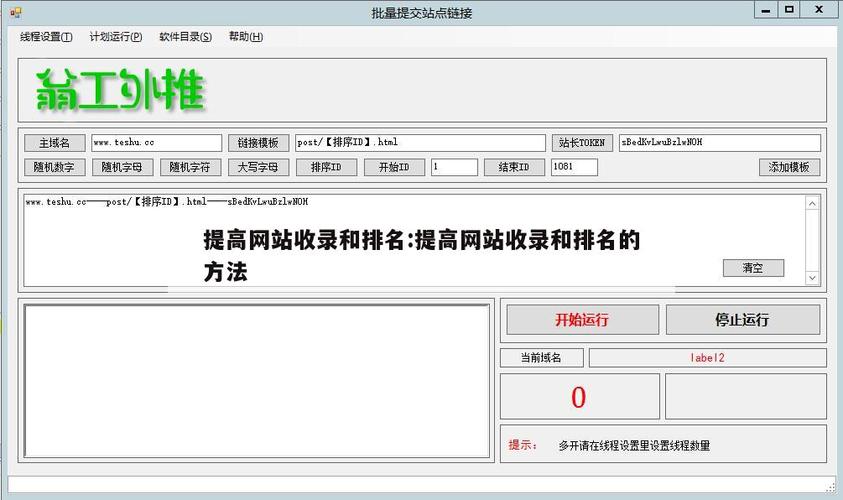Click the application icon in title bar

click(15, 11)
